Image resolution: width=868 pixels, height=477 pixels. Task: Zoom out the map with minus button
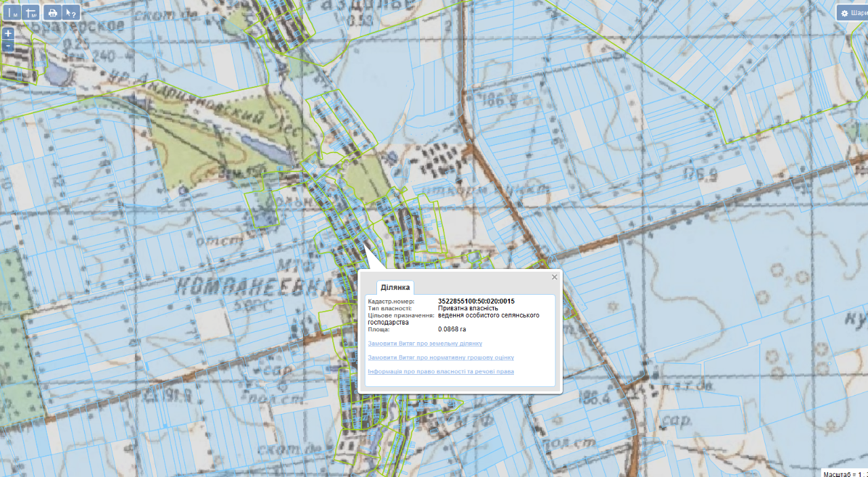[7, 45]
